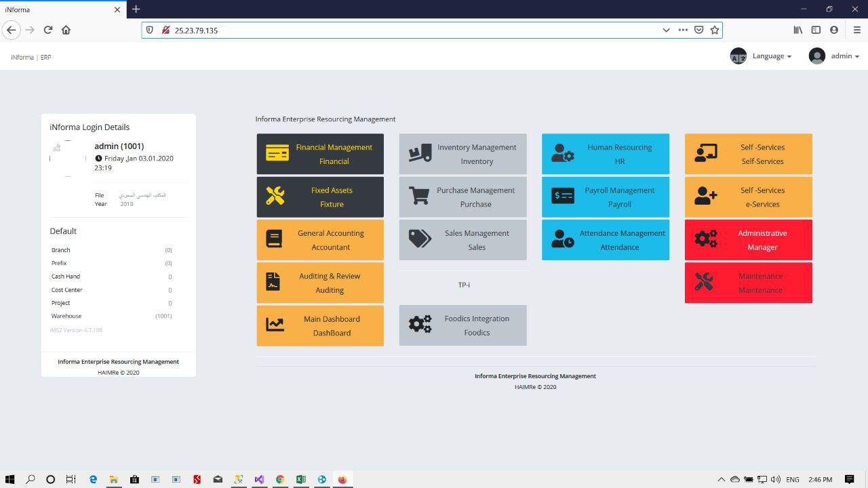Click Purchase Management shopping cart icon
The height and width of the screenshot is (488, 868).
419,196
